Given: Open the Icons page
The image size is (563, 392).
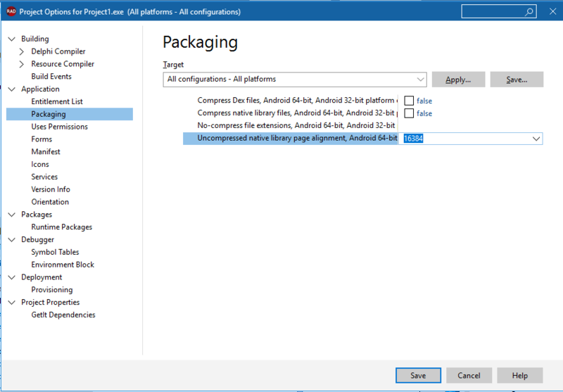Looking at the screenshot, I should pos(40,165).
